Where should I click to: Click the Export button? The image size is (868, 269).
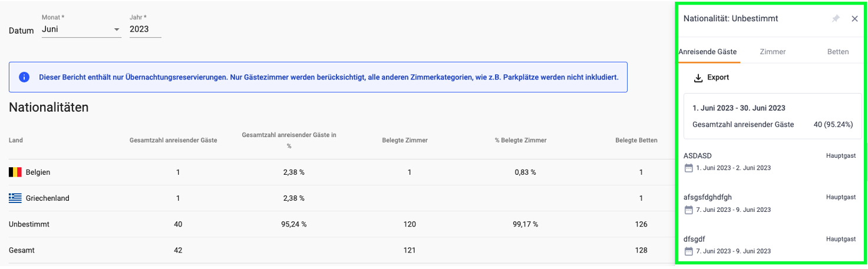(x=712, y=78)
